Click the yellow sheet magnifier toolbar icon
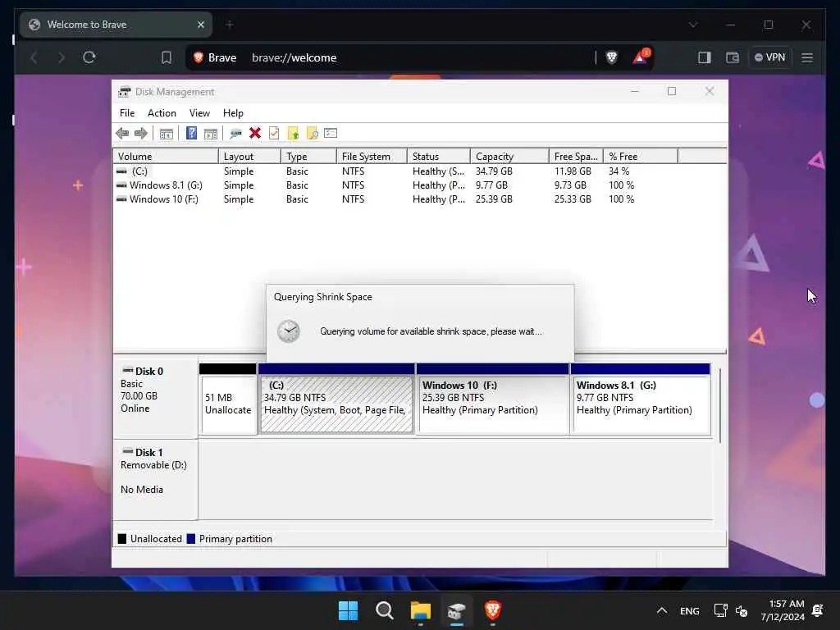This screenshot has height=630, width=840. tap(312, 134)
